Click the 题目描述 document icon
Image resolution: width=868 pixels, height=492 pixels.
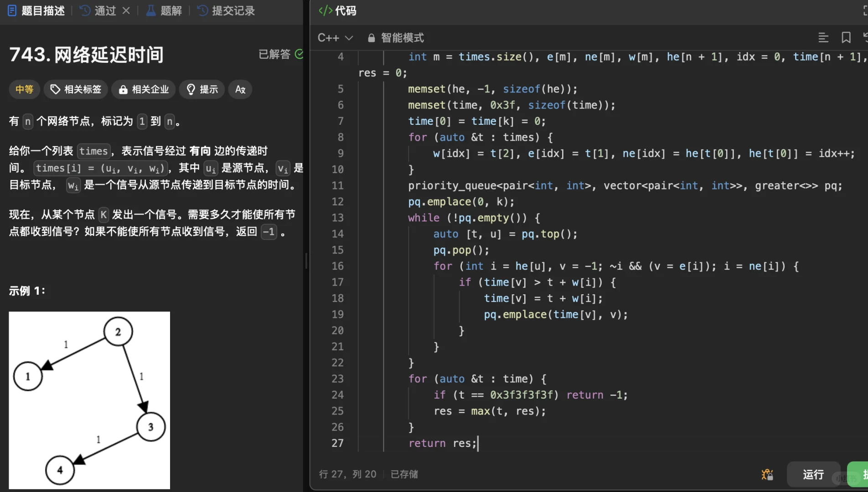(12, 10)
